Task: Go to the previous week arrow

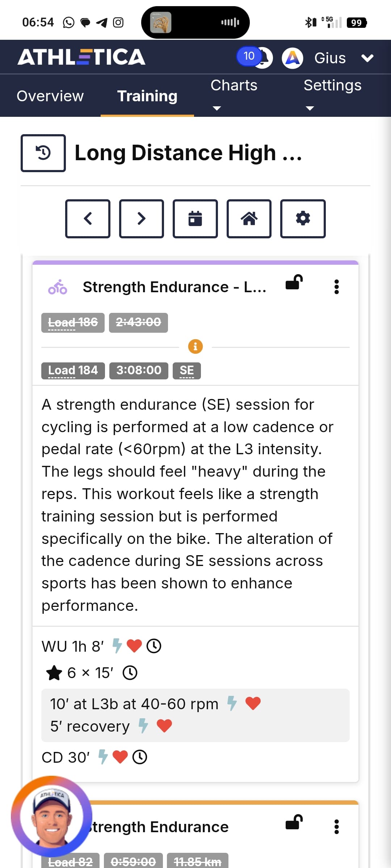Action: 88,218
